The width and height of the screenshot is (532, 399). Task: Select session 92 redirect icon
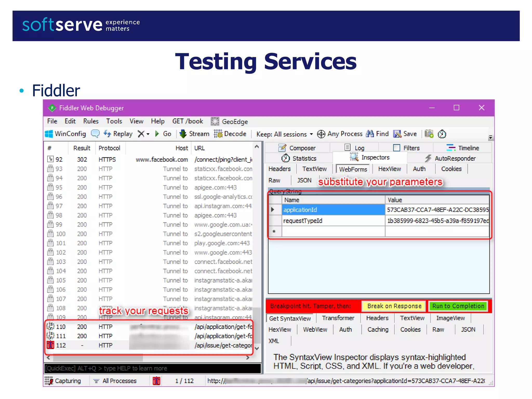tap(50, 159)
